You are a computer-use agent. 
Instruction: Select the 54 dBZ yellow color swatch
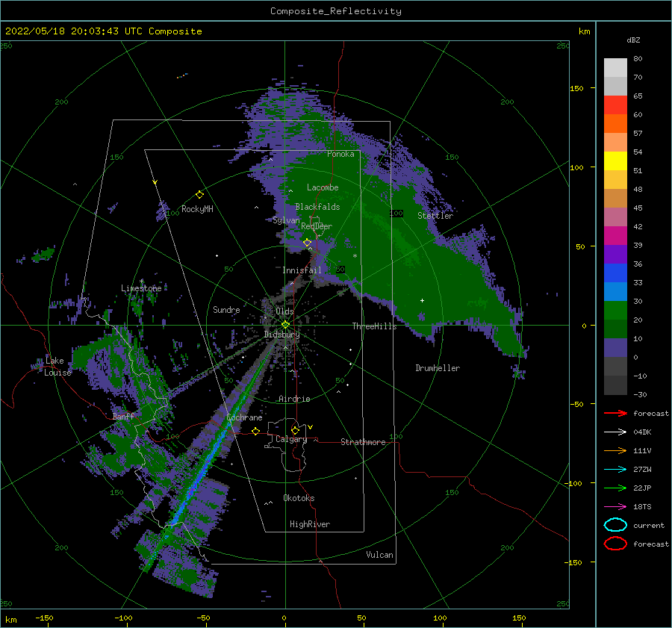615,161
